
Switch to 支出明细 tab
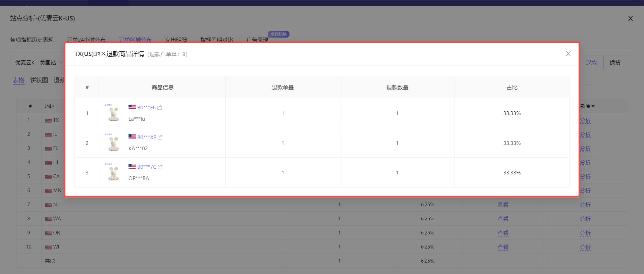176,40
